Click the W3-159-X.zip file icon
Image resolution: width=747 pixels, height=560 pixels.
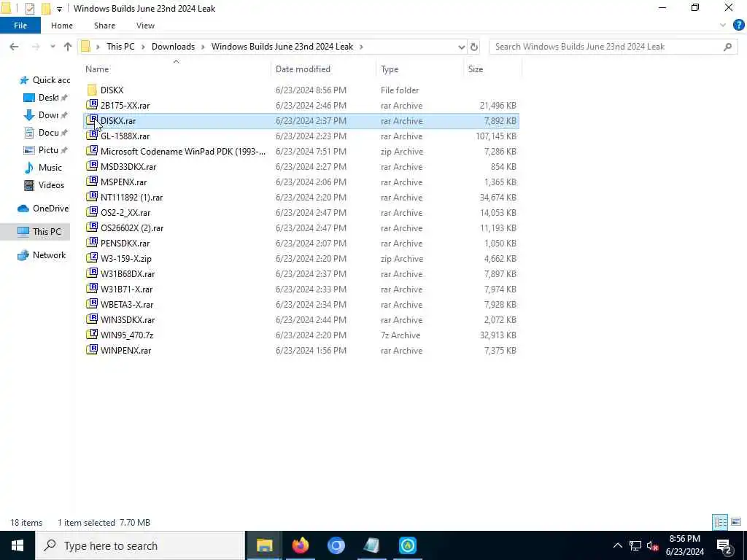point(92,258)
